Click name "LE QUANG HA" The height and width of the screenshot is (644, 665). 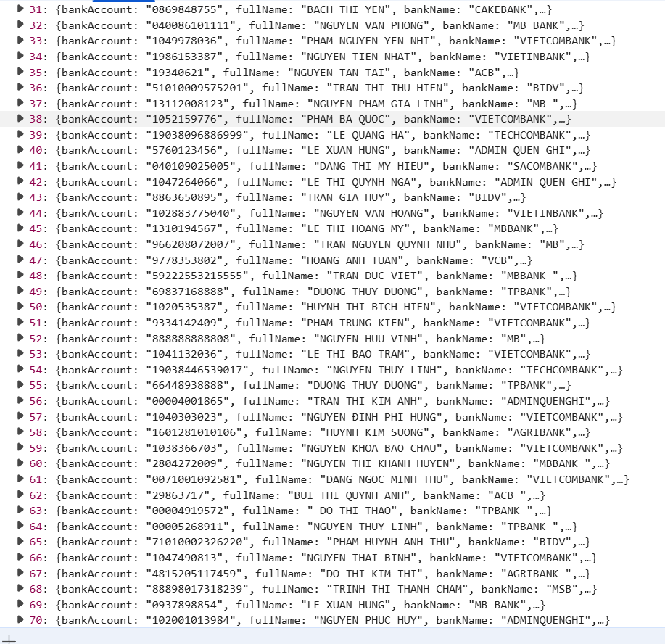point(368,135)
